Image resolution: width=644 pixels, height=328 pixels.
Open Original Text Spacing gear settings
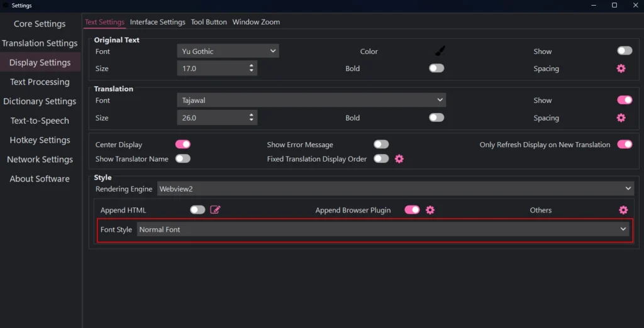(621, 68)
